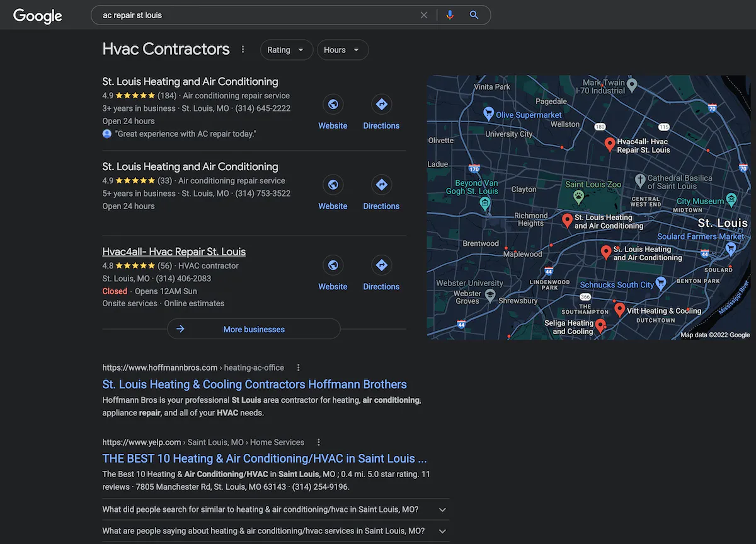756x544 pixels.
Task: Open first St. Louis Heating listing with 184 reviews
Action: coord(190,81)
